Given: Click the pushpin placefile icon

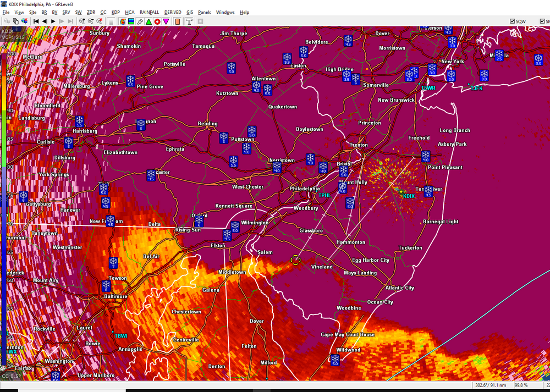Looking at the screenshot, I should (x=140, y=21).
